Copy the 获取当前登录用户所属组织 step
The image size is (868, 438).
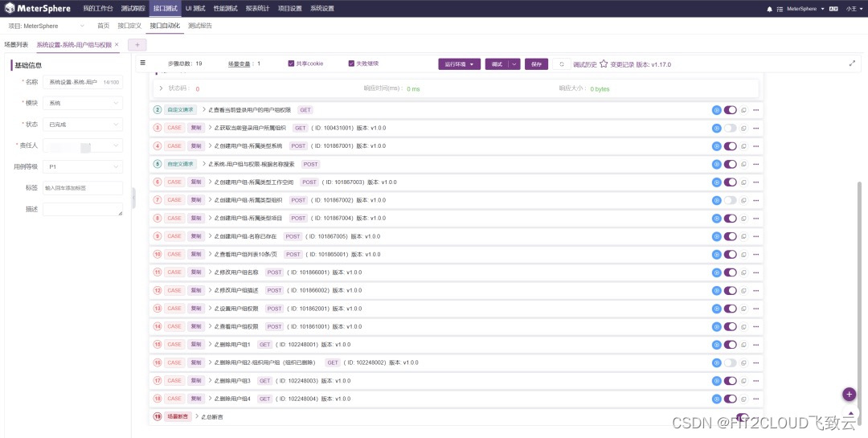pos(744,129)
